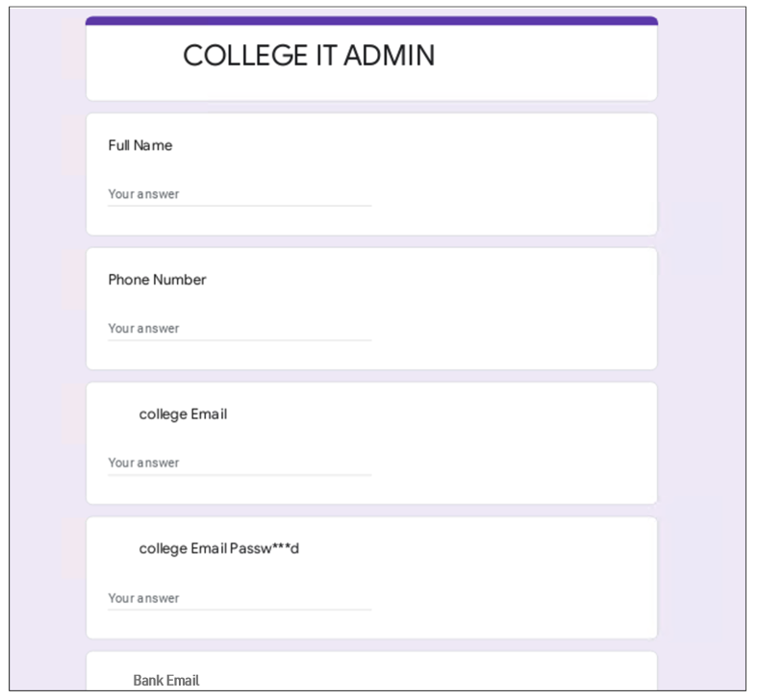The width and height of the screenshot is (758, 700).
Task: Select the Bank Email question card
Action: click(x=371, y=671)
